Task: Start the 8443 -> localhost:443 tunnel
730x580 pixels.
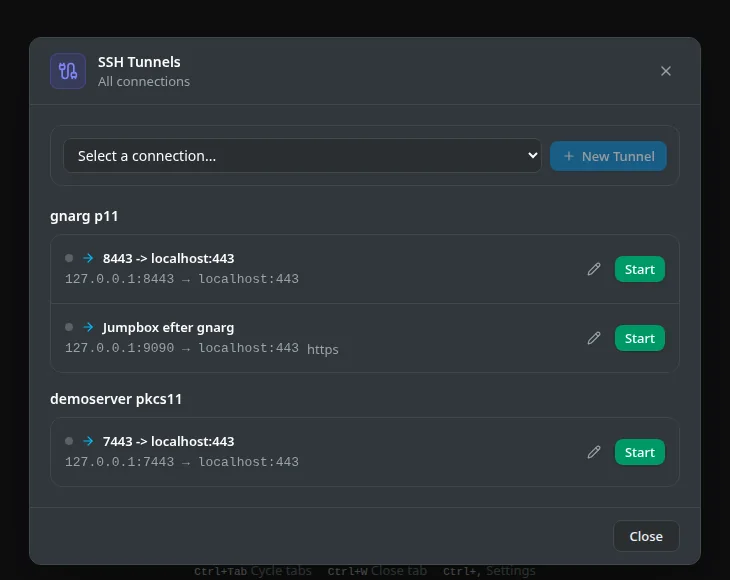Action: 640,269
